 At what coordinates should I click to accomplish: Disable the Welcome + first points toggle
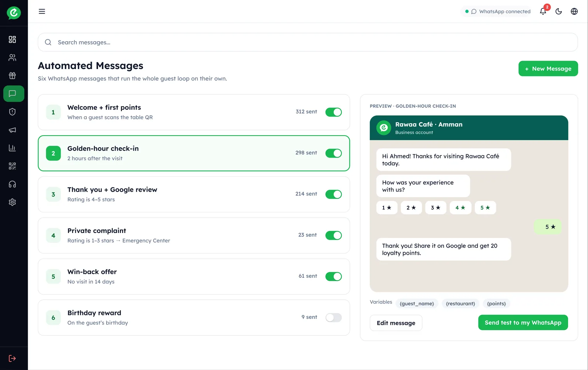click(334, 112)
